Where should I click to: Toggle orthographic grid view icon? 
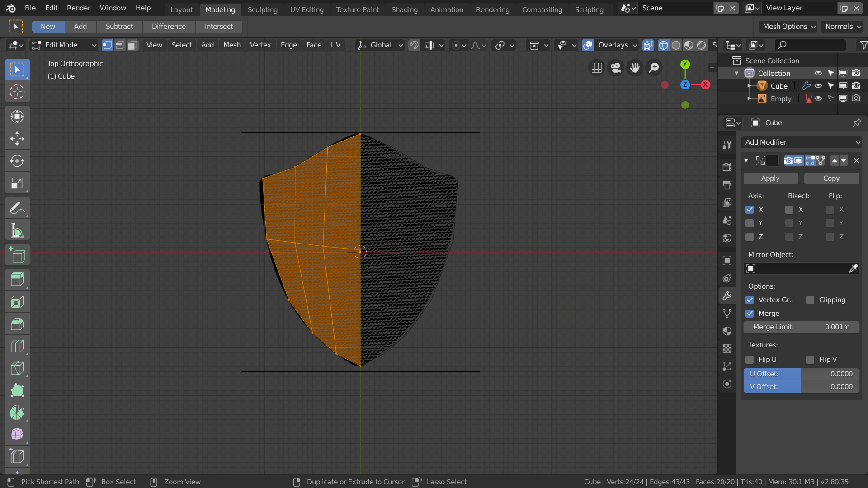597,68
